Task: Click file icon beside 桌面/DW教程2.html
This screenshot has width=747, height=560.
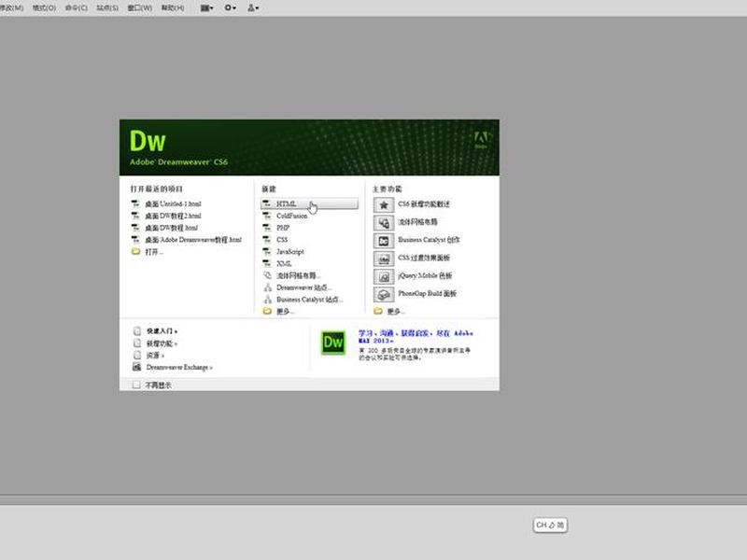Action: [135, 216]
